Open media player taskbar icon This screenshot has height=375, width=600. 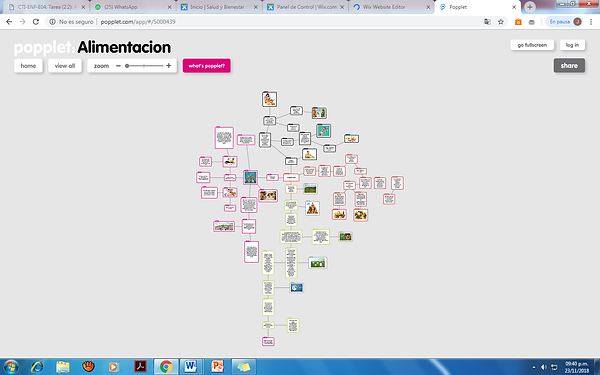pos(113,367)
